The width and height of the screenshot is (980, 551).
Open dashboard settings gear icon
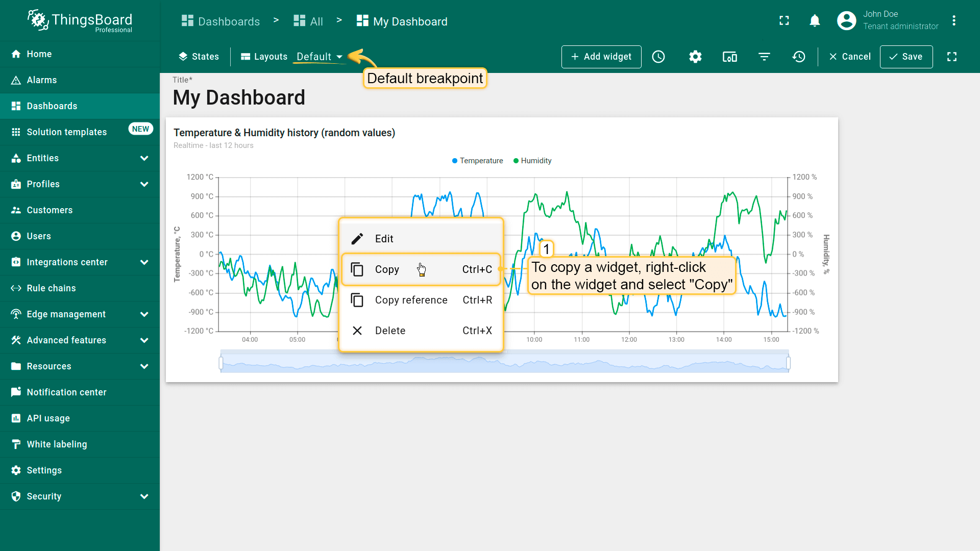coord(695,57)
